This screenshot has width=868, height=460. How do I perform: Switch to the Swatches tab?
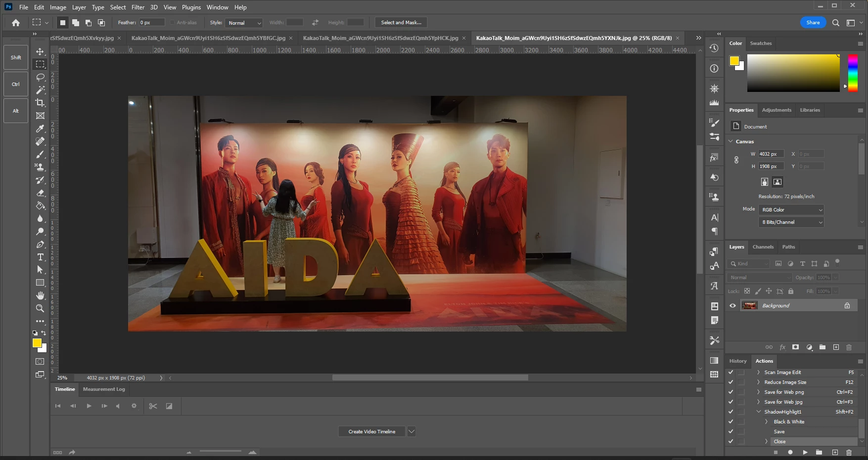pyautogui.click(x=761, y=43)
